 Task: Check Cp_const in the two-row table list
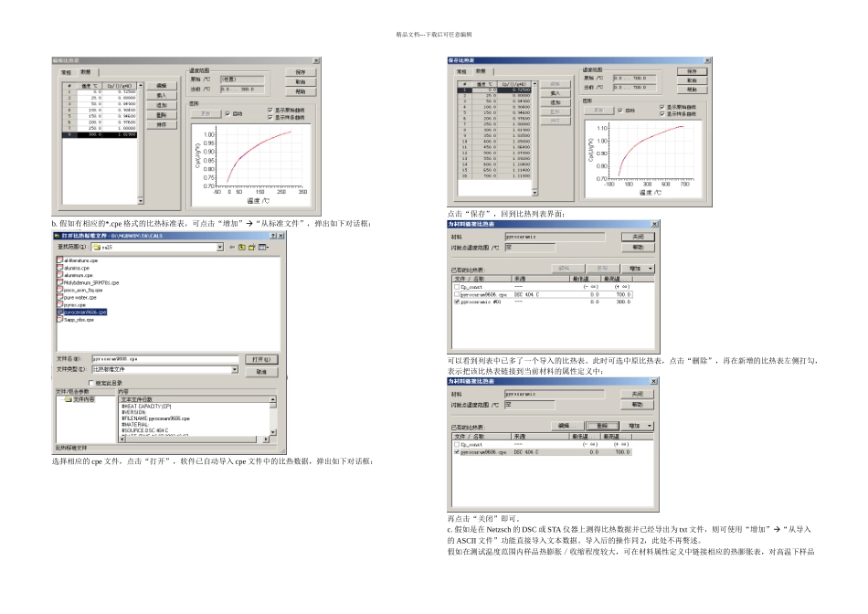point(457,445)
